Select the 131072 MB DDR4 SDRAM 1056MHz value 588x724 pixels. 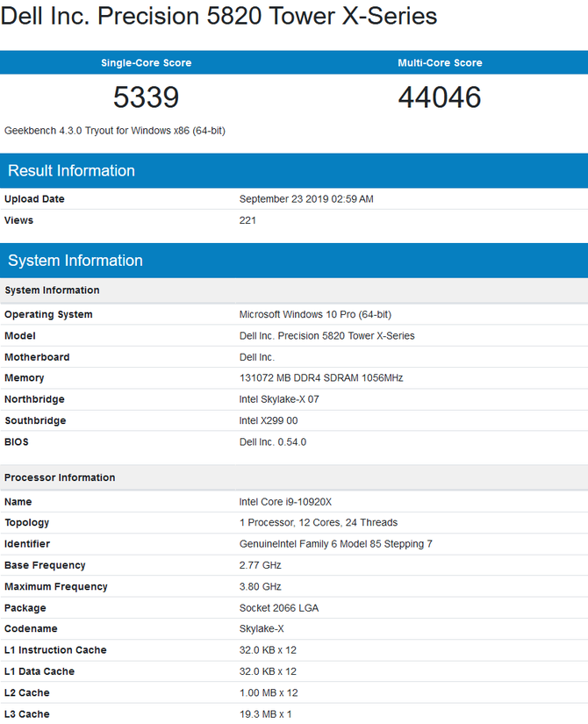click(321, 378)
